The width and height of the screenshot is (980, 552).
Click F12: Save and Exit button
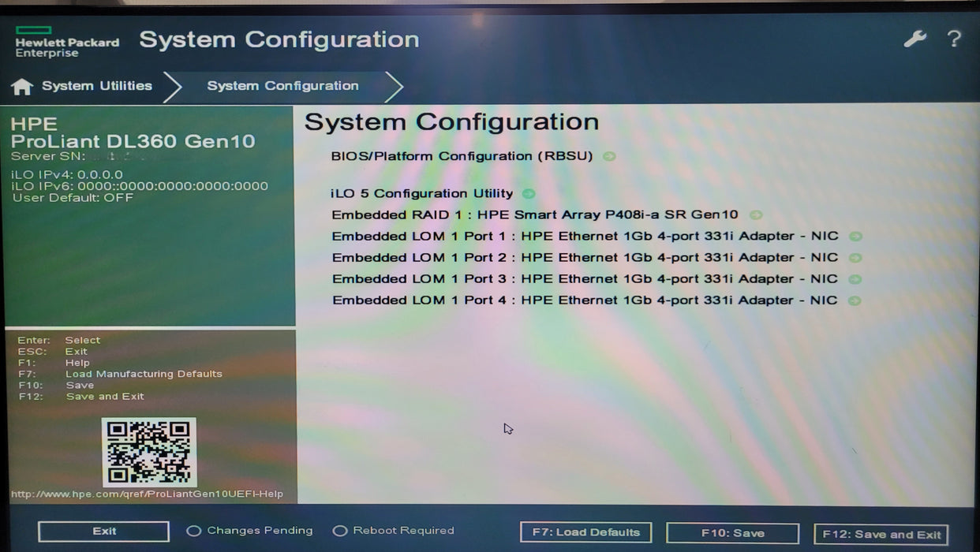[x=881, y=535]
